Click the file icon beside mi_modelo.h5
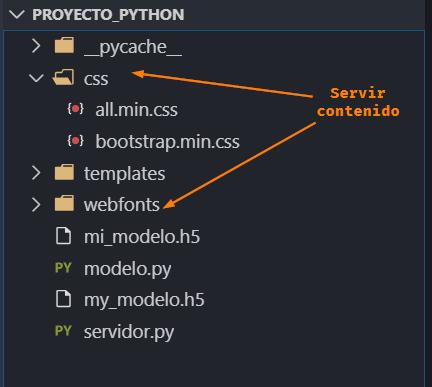This screenshot has width=432, height=387. (x=63, y=236)
